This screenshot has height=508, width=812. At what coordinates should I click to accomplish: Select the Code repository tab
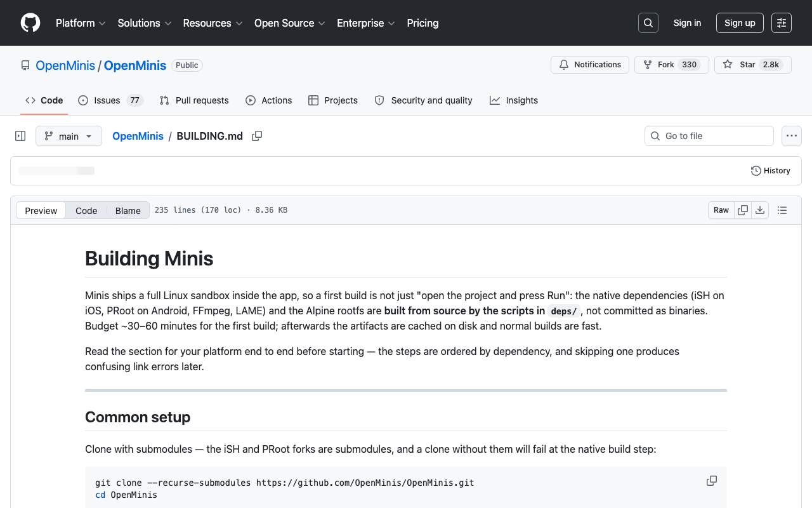point(44,100)
